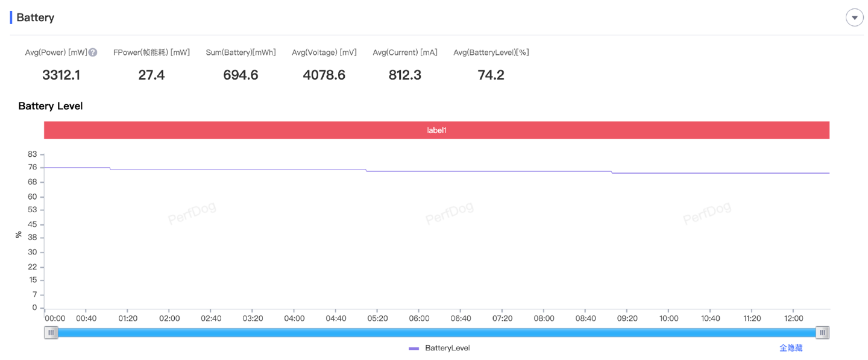
Task: Select the red label1 bar
Action: [436, 130]
